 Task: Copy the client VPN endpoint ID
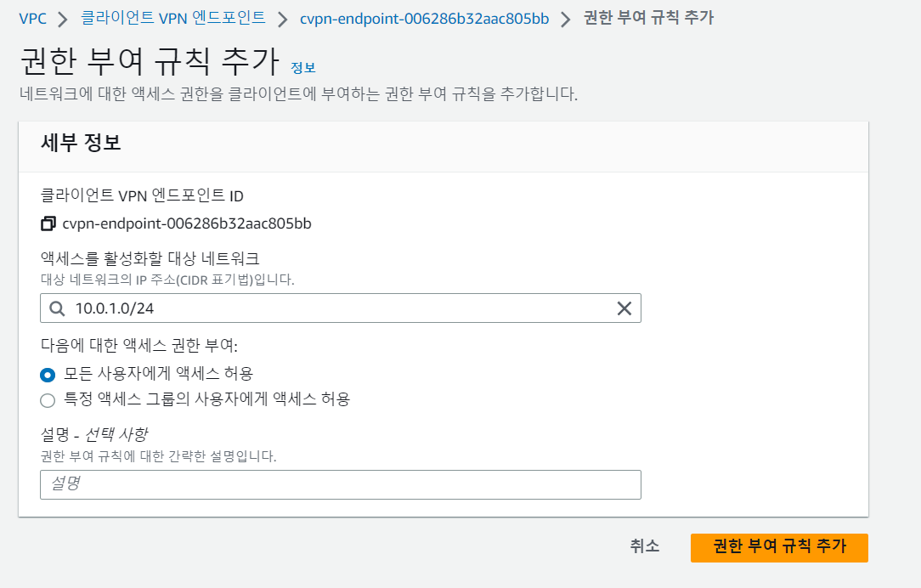coord(48,223)
